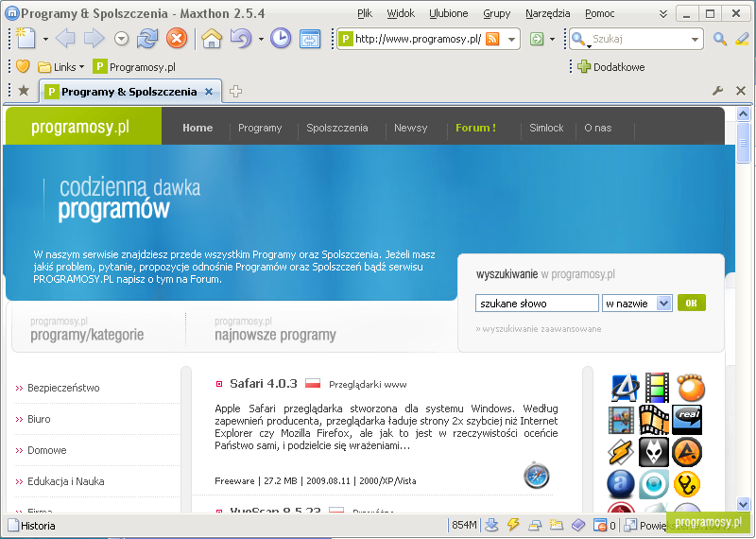
Task: Click the green Go button icon
Action: [537, 39]
